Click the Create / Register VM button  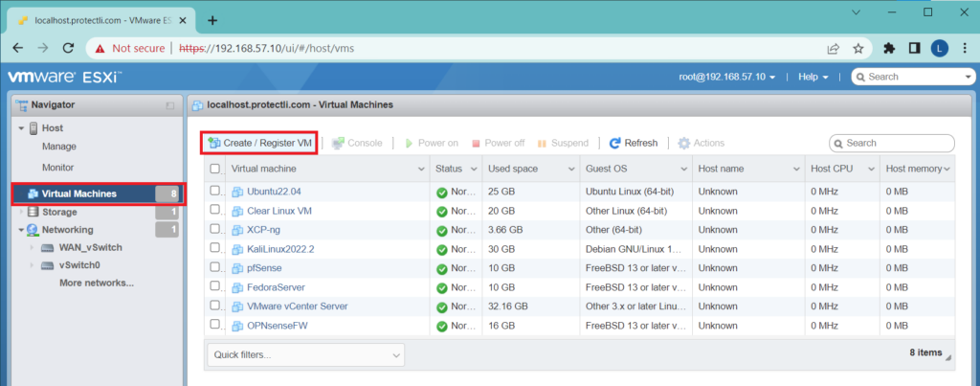258,143
